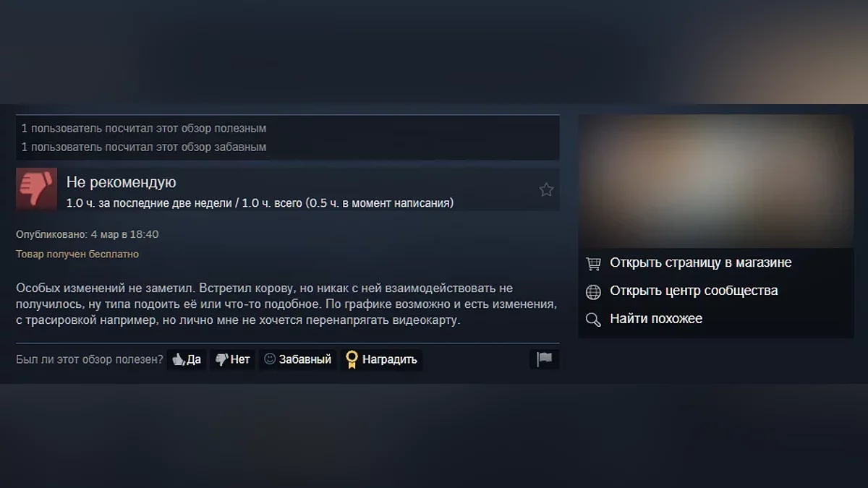Select the Найти похожее link
Screen dimensions: 868x488
(x=656, y=319)
